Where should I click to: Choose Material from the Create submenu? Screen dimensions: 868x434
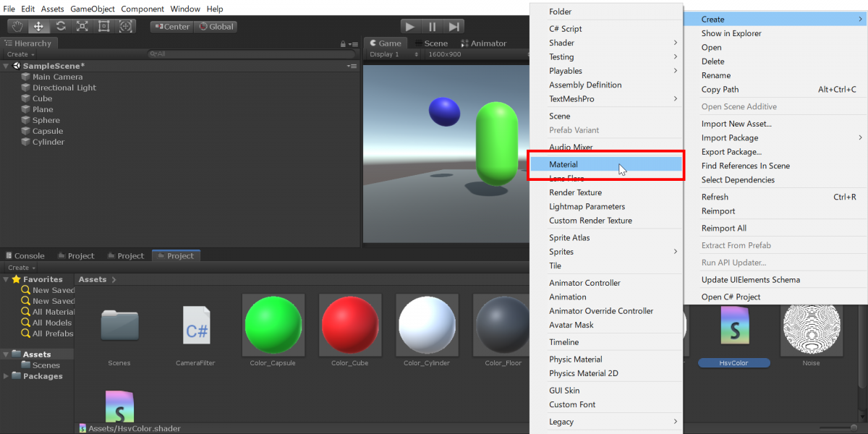[x=563, y=165]
